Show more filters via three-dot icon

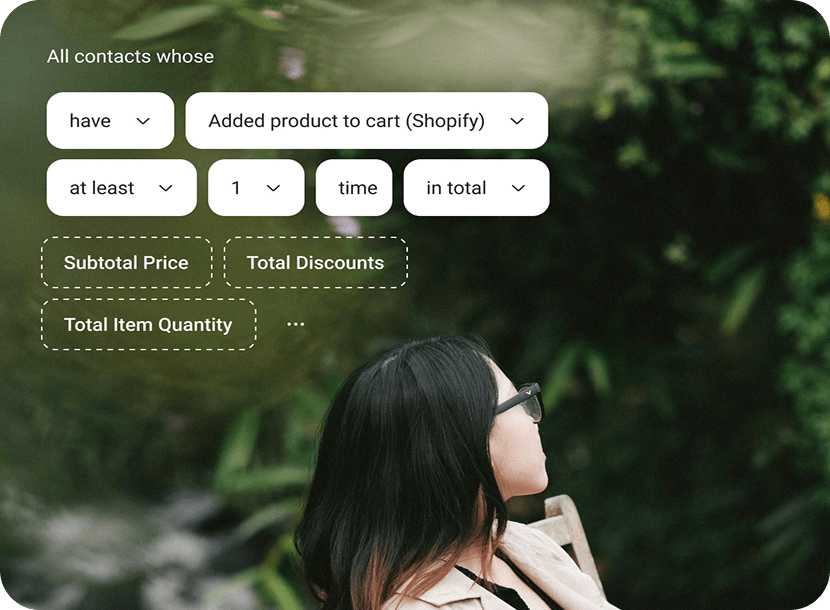tap(295, 324)
